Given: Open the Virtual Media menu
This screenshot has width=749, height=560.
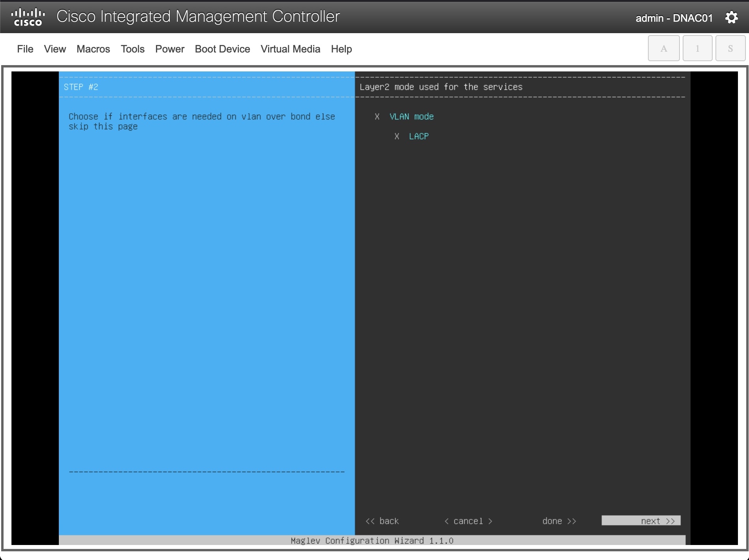Looking at the screenshot, I should click(290, 49).
